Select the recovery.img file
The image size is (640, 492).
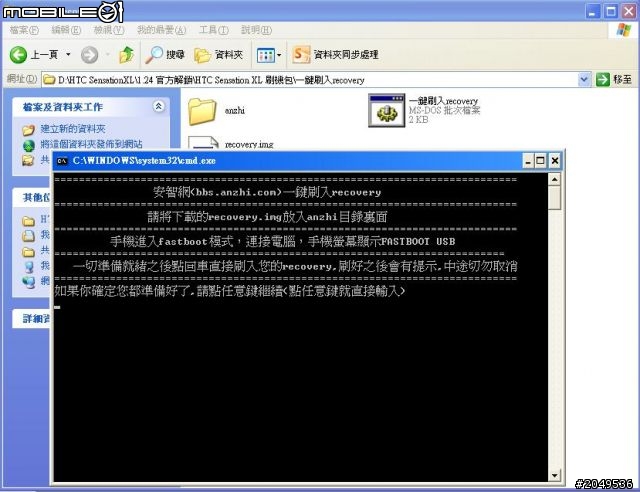tap(249, 145)
